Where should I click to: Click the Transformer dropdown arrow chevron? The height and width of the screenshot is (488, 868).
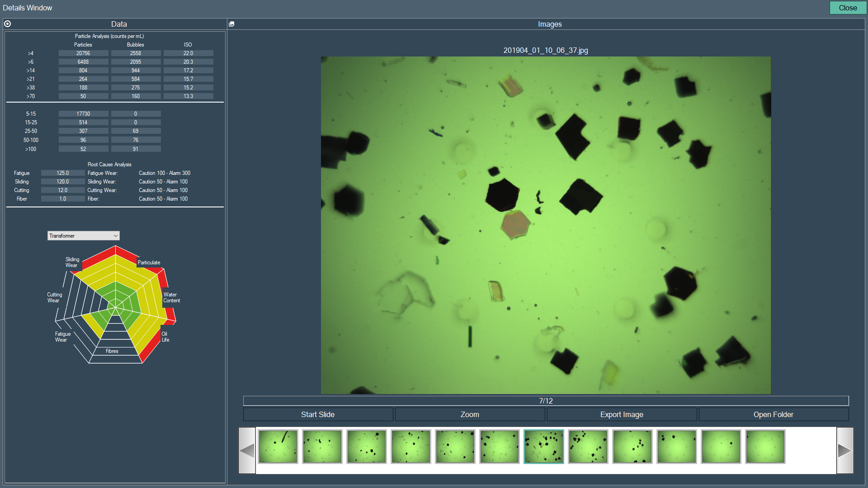pyautogui.click(x=116, y=236)
